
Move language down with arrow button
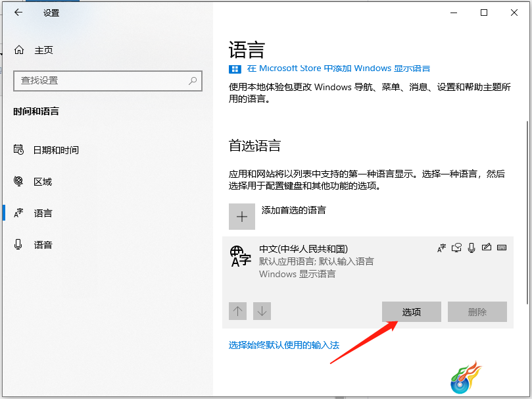pyautogui.click(x=262, y=311)
